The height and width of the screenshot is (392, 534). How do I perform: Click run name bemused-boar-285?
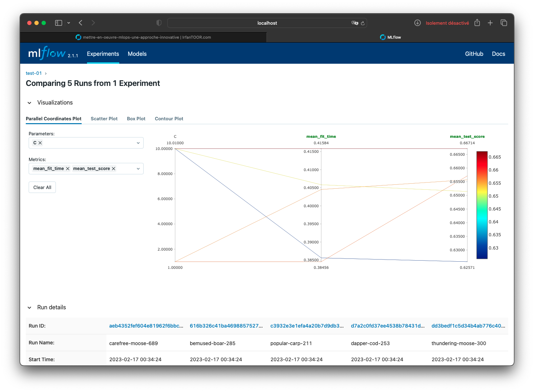[213, 343]
